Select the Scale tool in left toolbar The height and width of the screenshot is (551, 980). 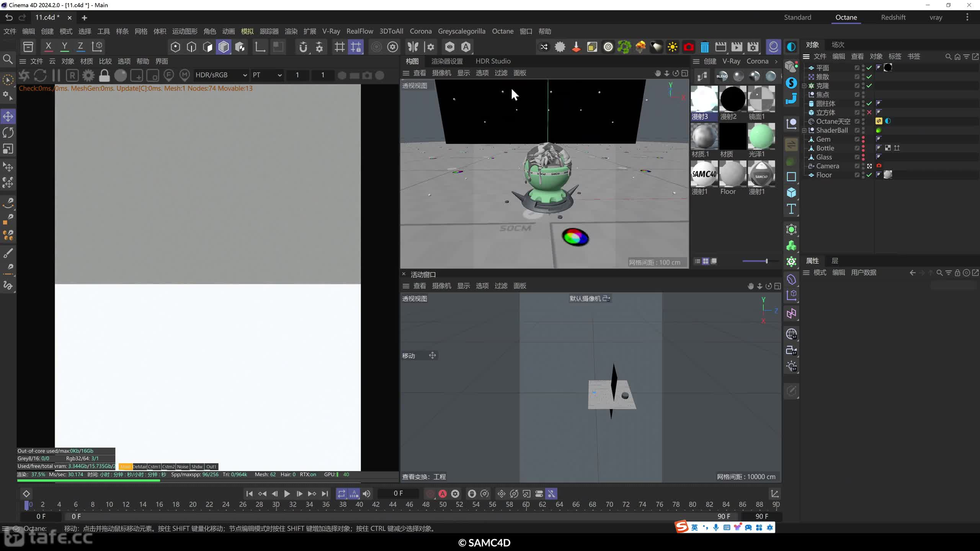8,149
